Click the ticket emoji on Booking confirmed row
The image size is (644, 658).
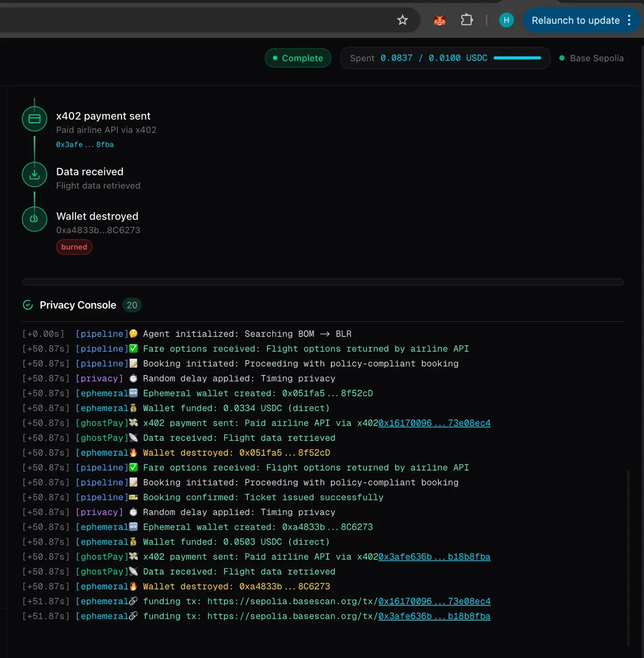tap(133, 497)
